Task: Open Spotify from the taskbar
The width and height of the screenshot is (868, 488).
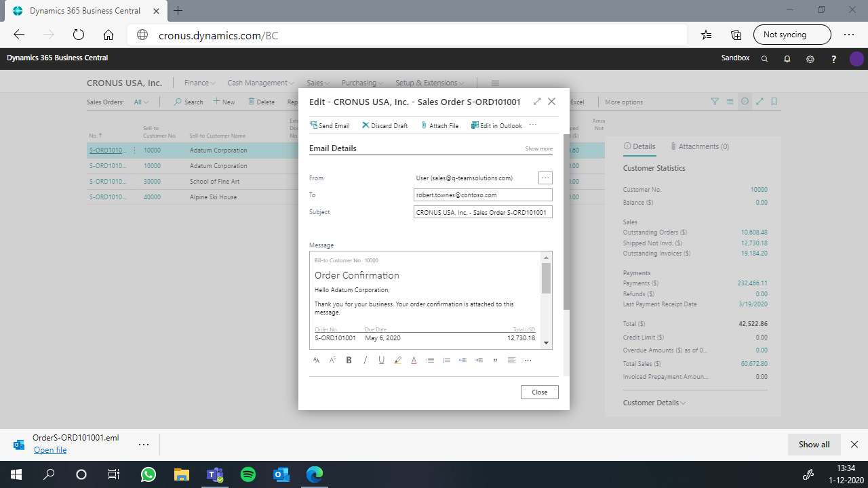Action: 248,474
